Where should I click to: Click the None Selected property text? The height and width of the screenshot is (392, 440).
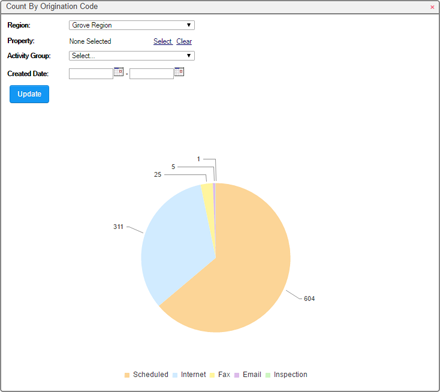coord(90,41)
